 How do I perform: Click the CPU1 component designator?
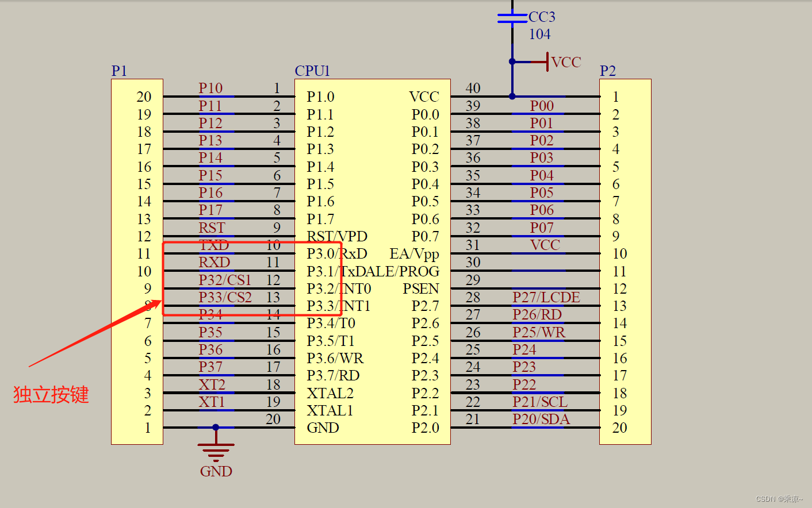(312, 71)
